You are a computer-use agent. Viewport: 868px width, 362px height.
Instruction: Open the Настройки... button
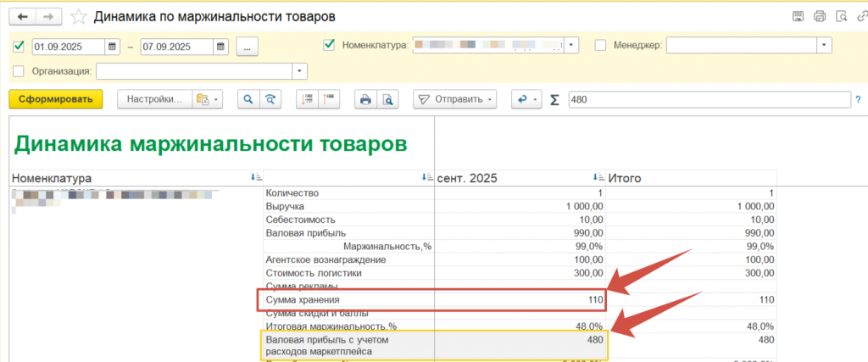pos(154,99)
